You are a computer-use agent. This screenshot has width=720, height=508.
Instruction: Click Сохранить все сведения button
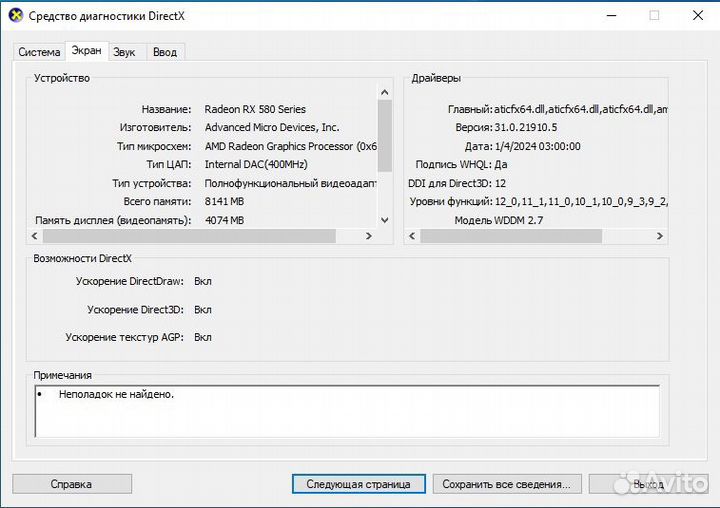tap(507, 484)
